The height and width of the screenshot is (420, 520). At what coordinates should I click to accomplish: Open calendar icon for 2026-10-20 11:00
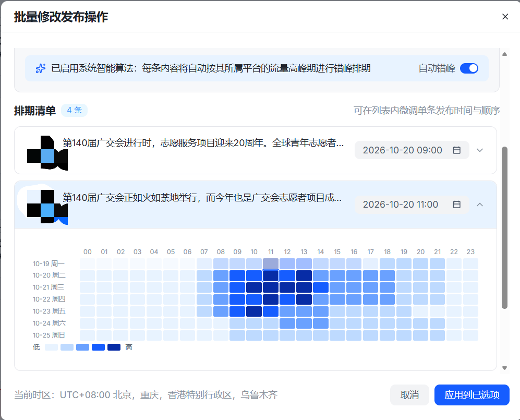click(x=457, y=205)
